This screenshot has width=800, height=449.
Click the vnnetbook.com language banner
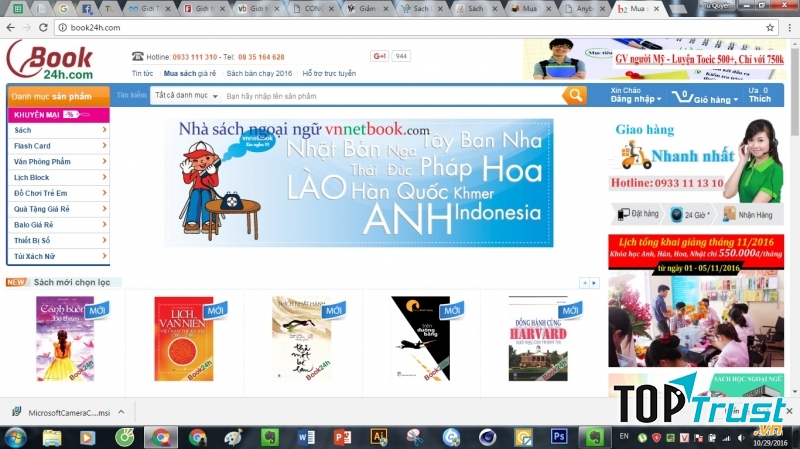pos(359,183)
